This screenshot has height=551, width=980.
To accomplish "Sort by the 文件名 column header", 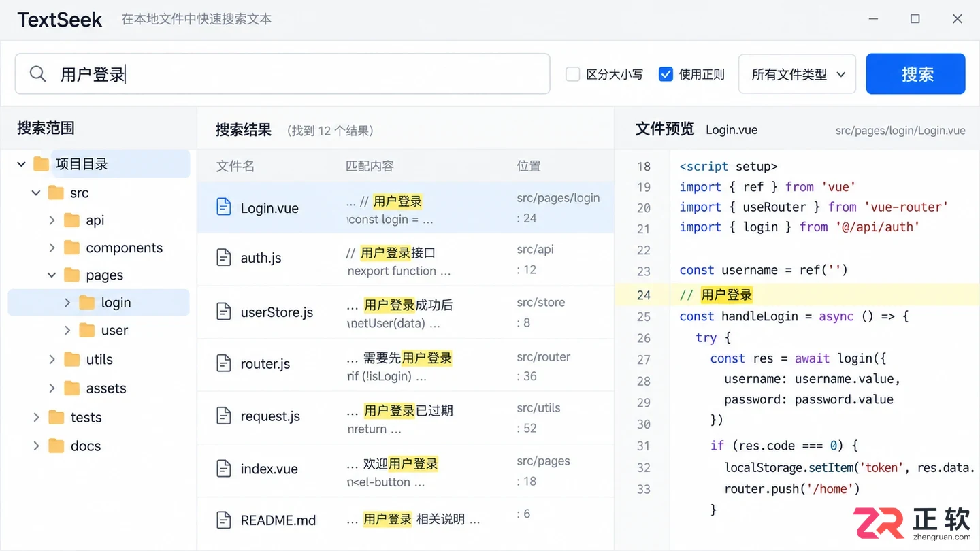I will (x=235, y=166).
